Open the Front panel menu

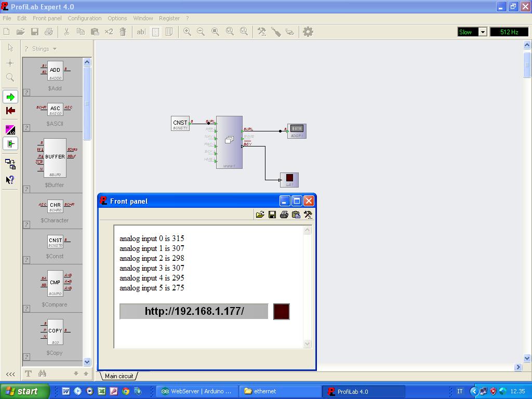pos(47,18)
